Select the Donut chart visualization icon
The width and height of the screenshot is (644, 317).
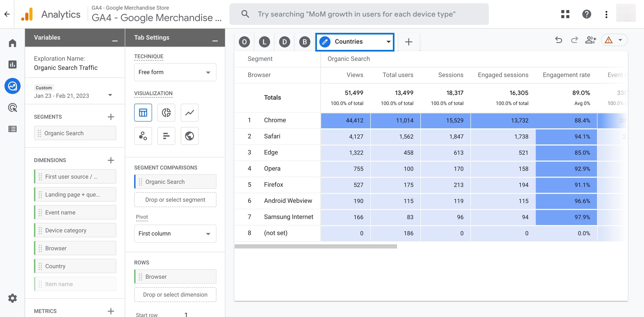click(x=166, y=113)
